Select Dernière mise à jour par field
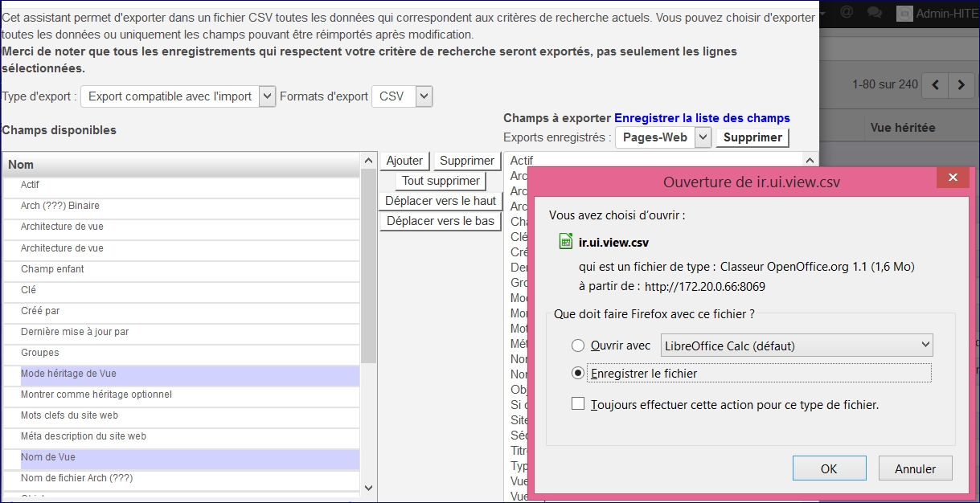 tap(182, 332)
